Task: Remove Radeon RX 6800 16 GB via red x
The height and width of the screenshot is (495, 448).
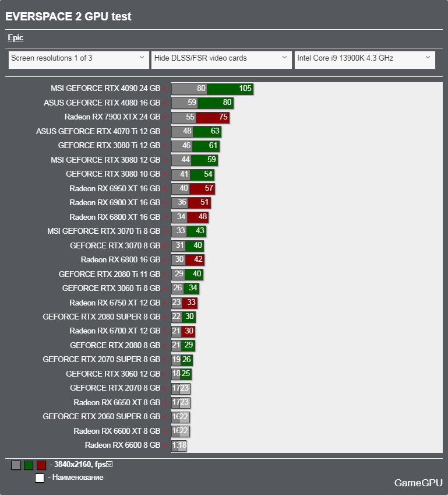Action: click(x=164, y=260)
